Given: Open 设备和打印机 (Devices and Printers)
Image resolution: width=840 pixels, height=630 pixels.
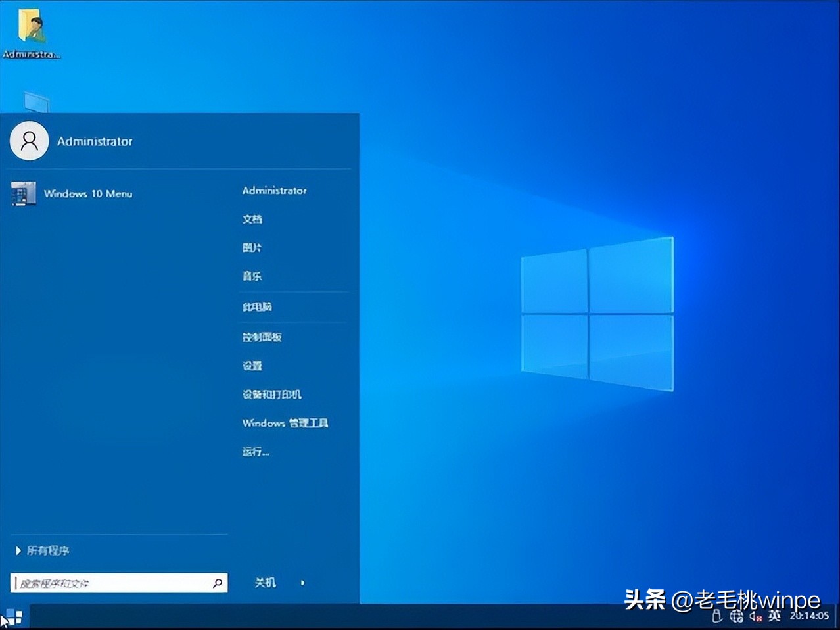Looking at the screenshot, I should [x=271, y=395].
